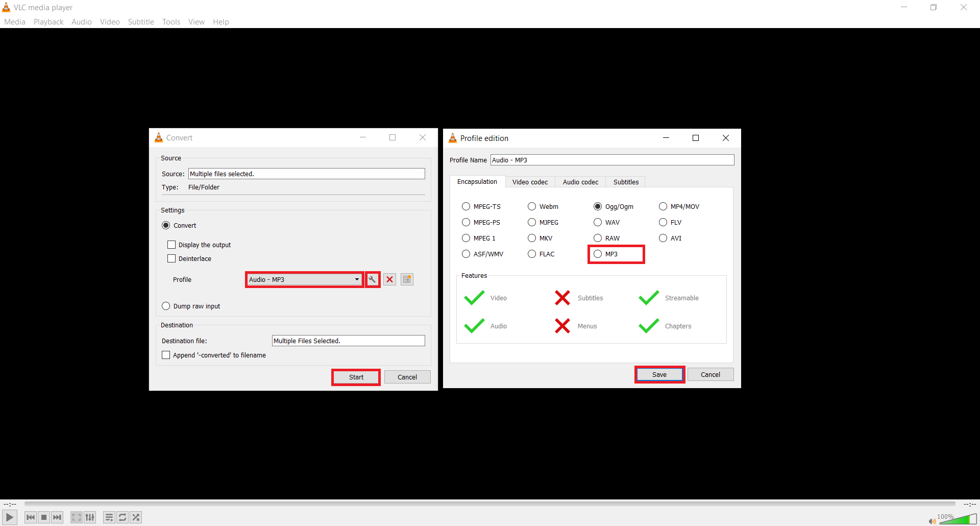980x526 pixels.
Task: Click the Stop playback icon
Action: pos(44,517)
